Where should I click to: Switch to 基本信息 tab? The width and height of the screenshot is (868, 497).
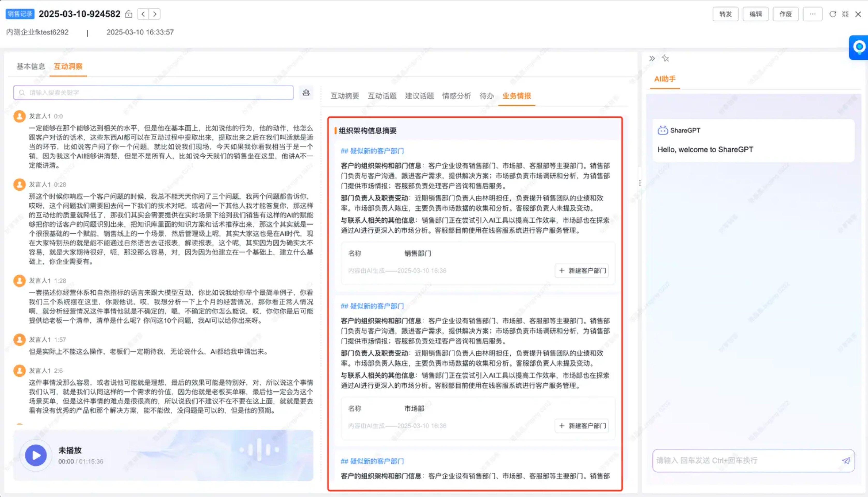click(x=31, y=66)
